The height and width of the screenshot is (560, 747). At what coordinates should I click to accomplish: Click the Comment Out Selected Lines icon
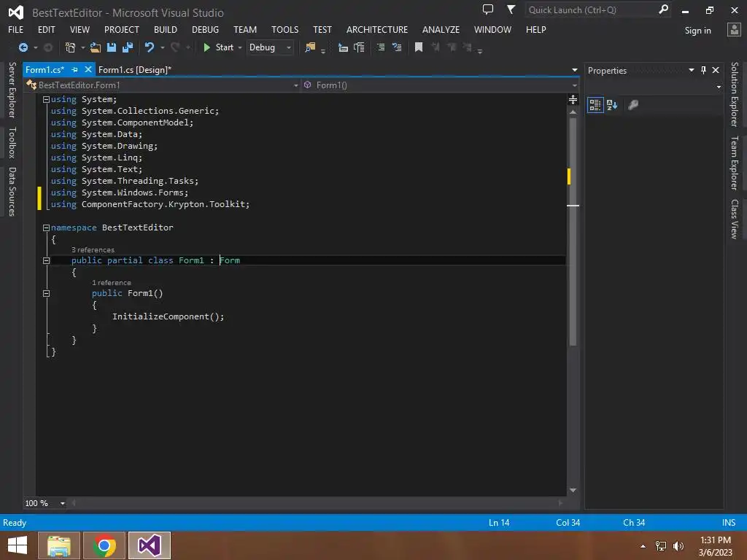(381, 47)
